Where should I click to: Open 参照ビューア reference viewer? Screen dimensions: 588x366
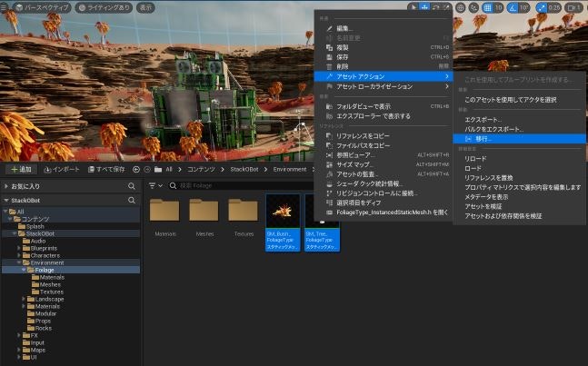click(x=384, y=155)
